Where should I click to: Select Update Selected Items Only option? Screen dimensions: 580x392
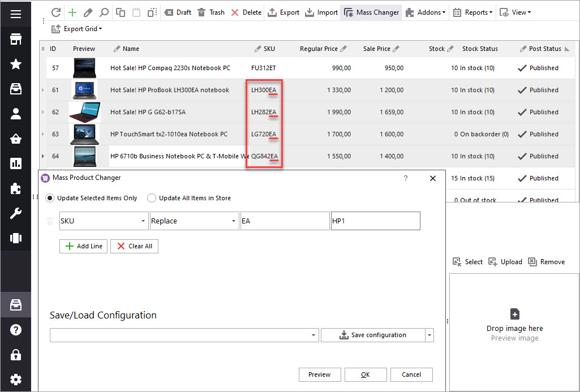click(x=50, y=198)
